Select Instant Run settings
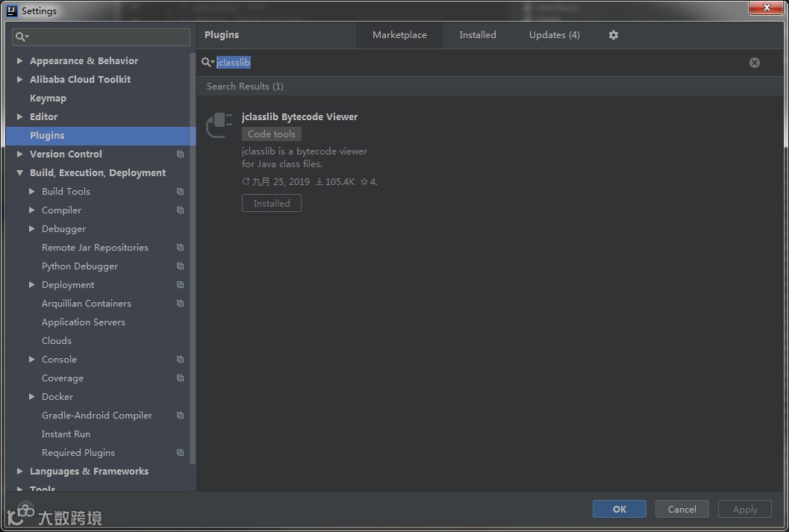Image resolution: width=789 pixels, height=532 pixels. pyautogui.click(x=66, y=434)
